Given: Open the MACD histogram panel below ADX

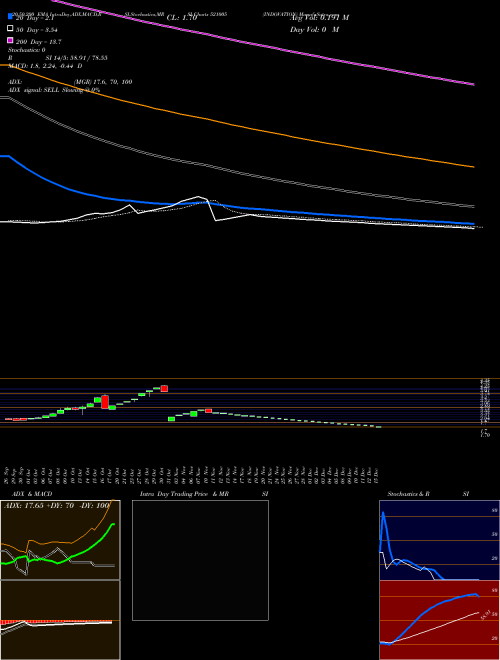Looking at the screenshot, I should coord(60,620).
